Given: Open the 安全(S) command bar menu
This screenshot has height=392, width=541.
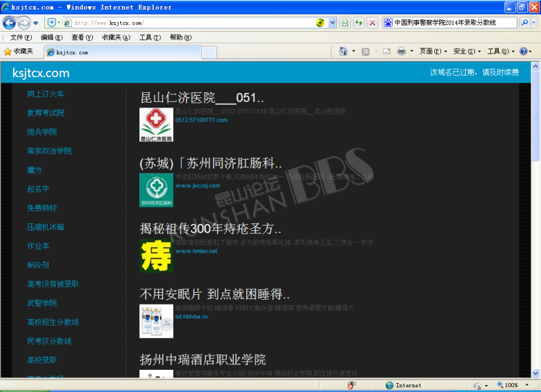Looking at the screenshot, I should point(467,51).
